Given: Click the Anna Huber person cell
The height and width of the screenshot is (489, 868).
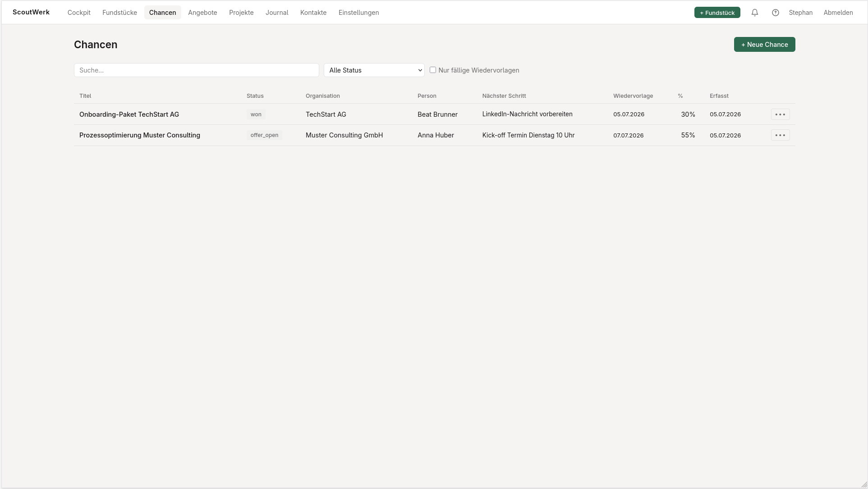Looking at the screenshot, I should click(436, 135).
